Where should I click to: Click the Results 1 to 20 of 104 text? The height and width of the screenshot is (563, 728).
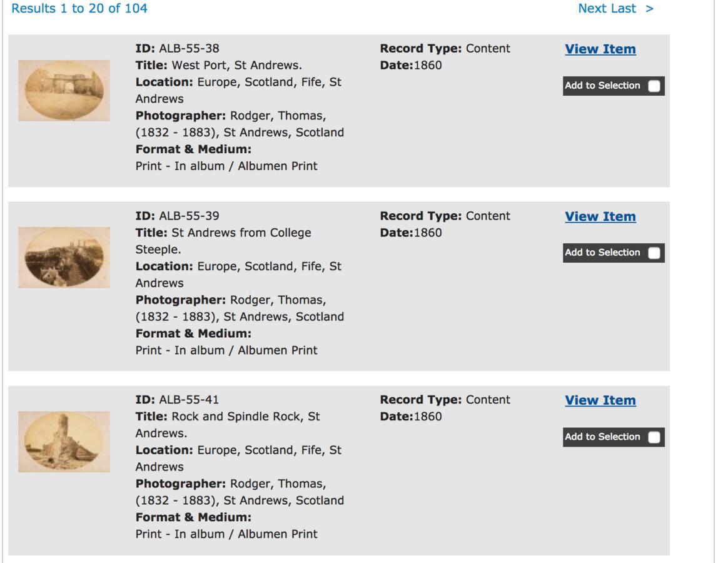point(79,8)
